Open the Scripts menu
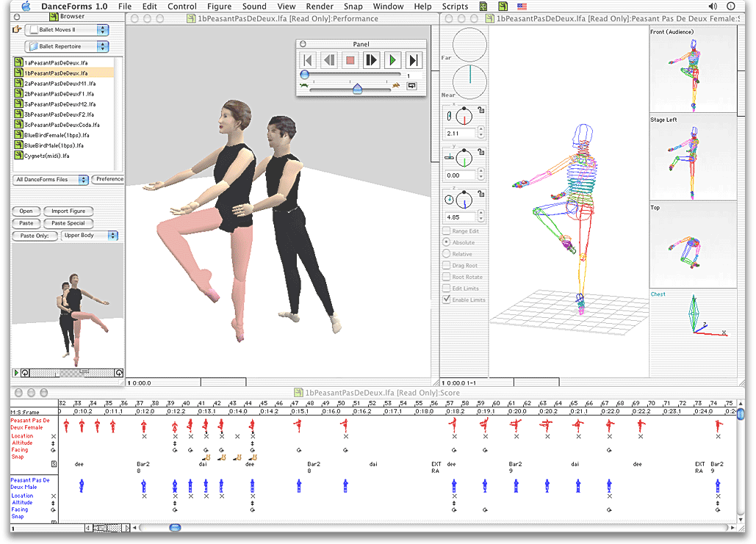756x544 pixels. pyautogui.click(x=455, y=6)
